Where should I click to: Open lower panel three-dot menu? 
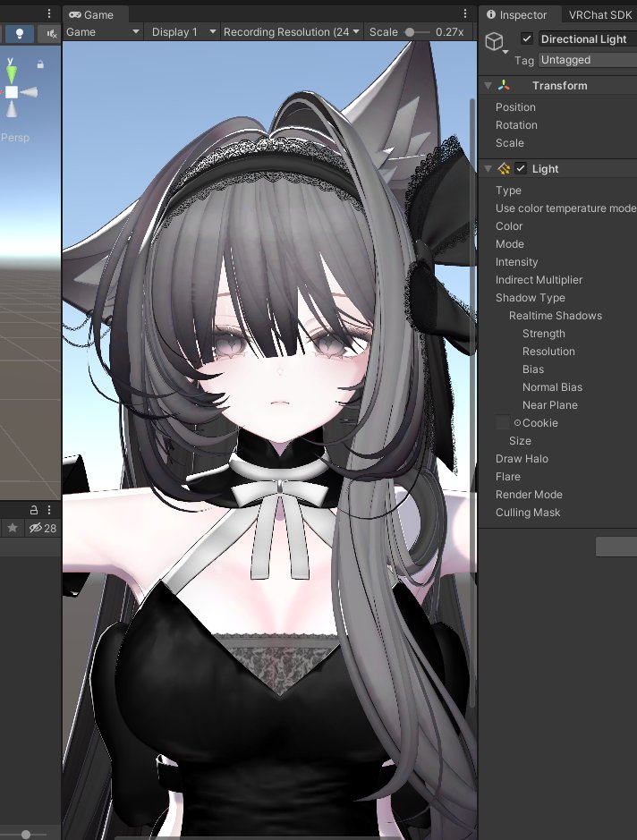[48, 510]
